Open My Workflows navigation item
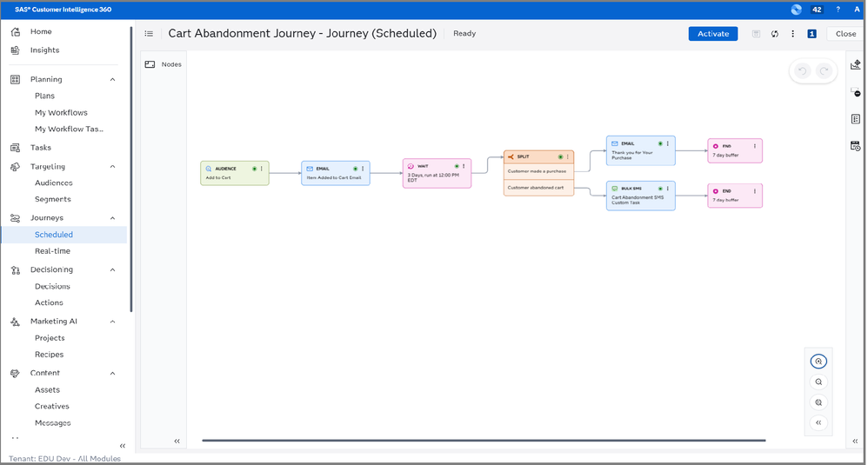The height and width of the screenshot is (465, 868). [x=61, y=113]
